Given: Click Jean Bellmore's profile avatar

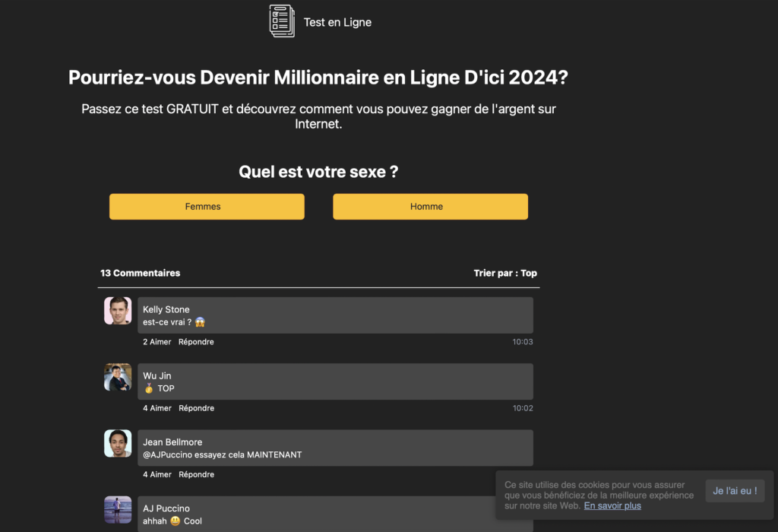Looking at the screenshot, I should tap(118, 443).
